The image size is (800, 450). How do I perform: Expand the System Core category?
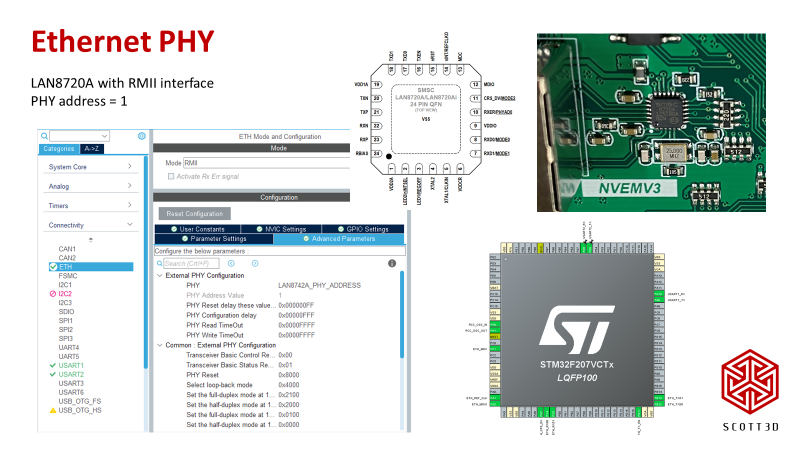click(90, 167)
